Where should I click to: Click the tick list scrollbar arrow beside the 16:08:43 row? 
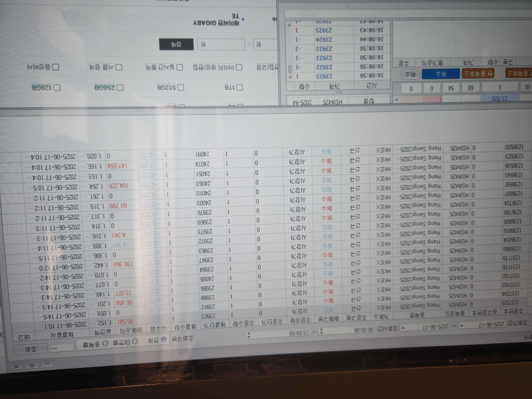pos(290,25)
